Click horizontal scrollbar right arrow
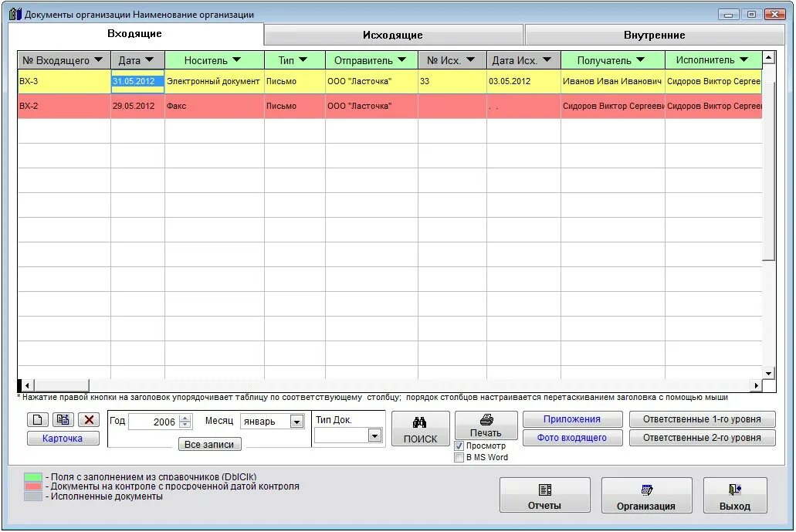The width and height of the screenshot is (796, 532). point(757,385)
